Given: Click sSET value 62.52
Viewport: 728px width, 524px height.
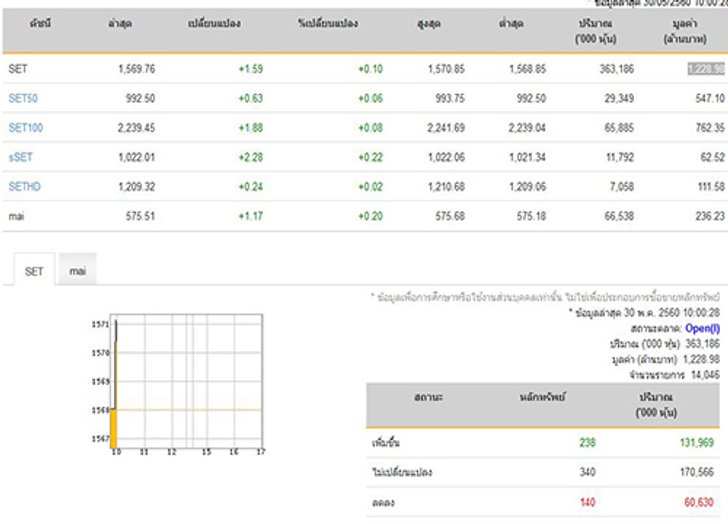Looking at the screenshot, I should [x=713, y=157].
